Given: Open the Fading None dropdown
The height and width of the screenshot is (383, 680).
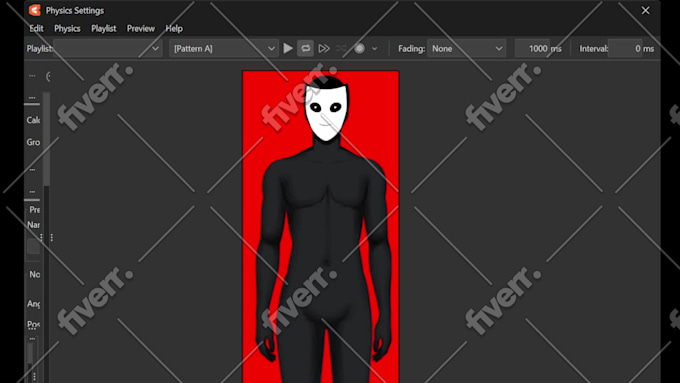Looking at the screenshot, I should coord(466,49).
